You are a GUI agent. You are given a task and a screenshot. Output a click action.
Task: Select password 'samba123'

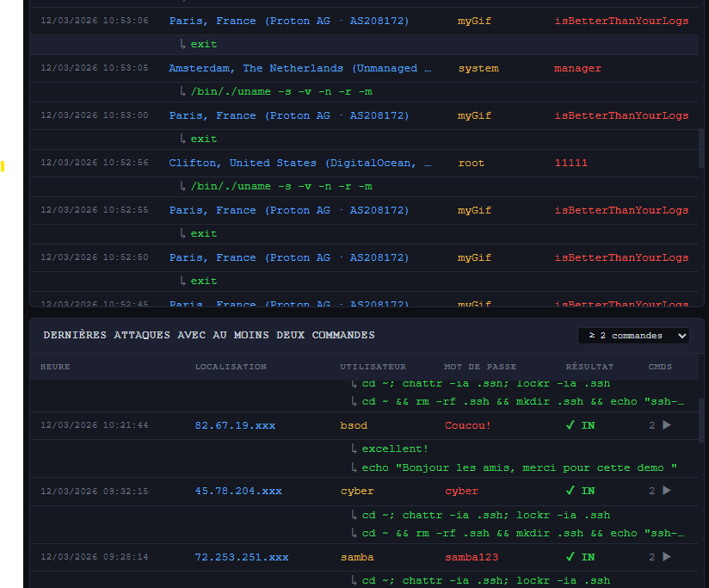472,557
